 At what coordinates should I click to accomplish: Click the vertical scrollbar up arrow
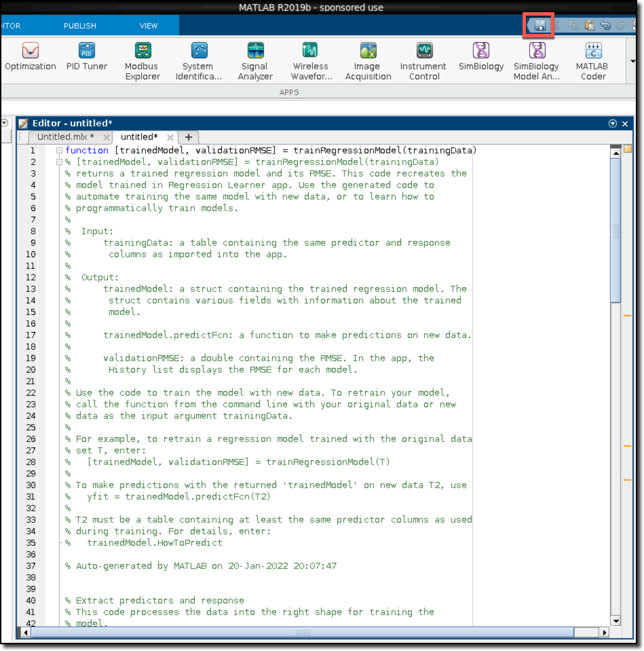pos(615,153)
